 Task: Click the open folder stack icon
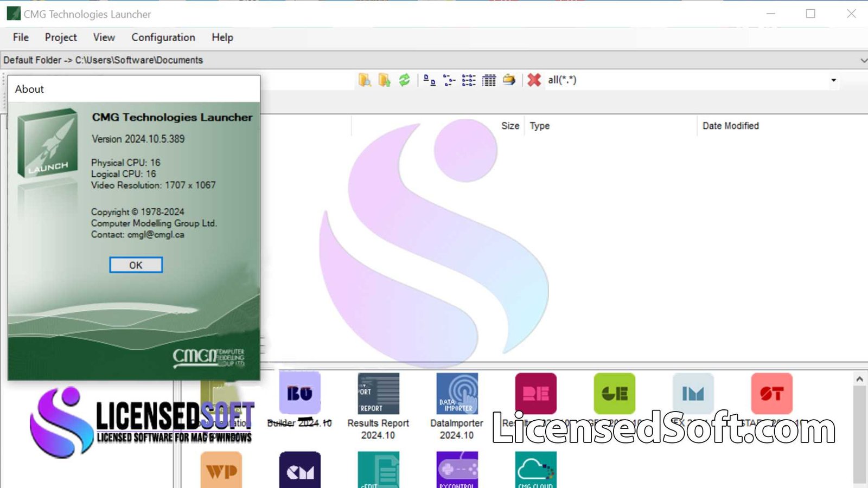coord(509,80)
